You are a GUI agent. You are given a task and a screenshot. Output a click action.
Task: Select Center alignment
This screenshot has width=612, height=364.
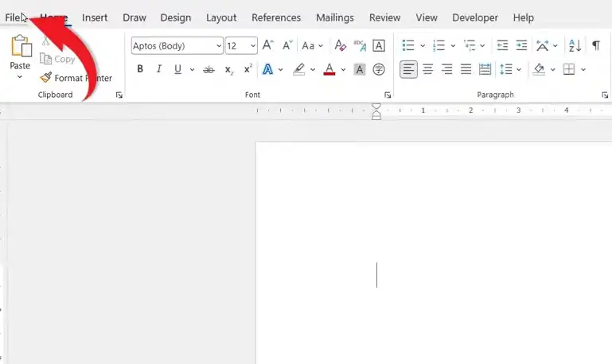(428, 69)
